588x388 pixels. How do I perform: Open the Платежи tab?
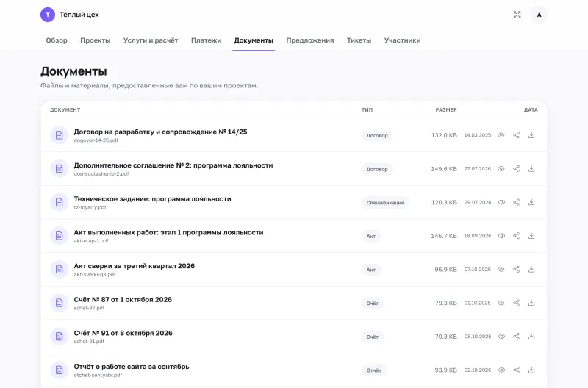coord(207,40)
